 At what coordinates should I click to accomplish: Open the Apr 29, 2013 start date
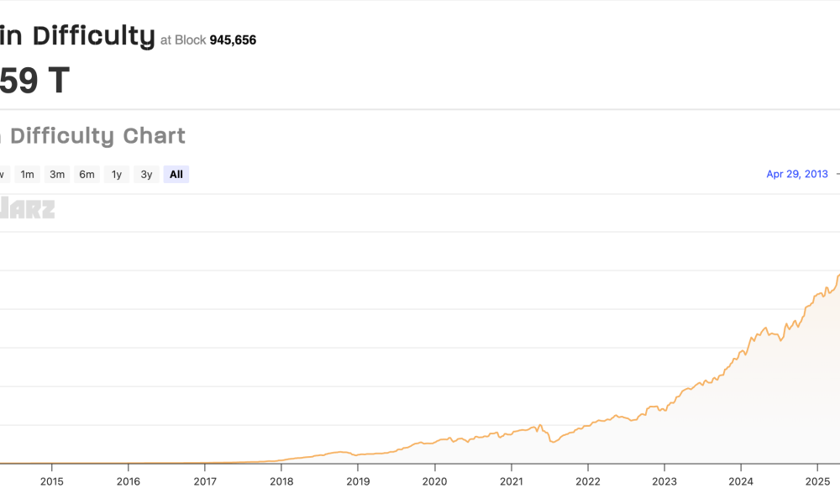797,175
